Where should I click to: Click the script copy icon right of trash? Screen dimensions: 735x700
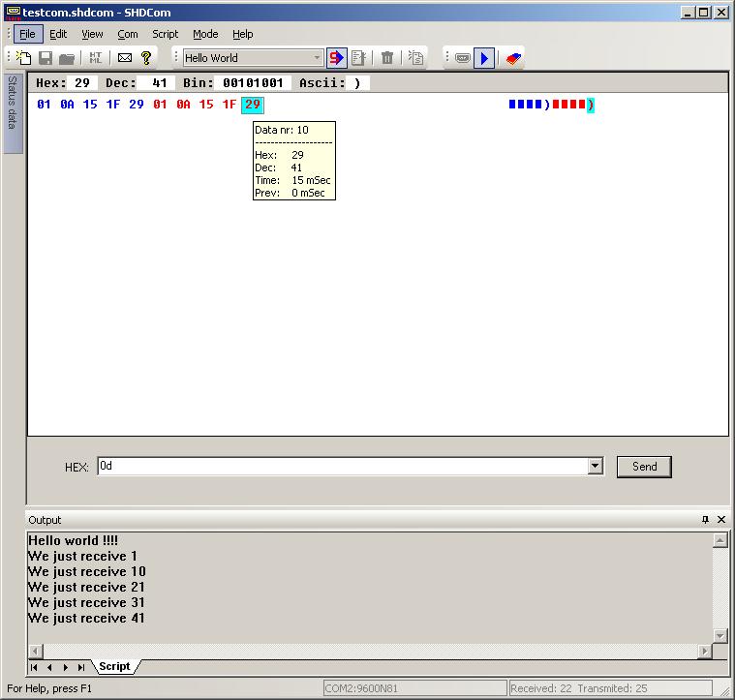415,58
